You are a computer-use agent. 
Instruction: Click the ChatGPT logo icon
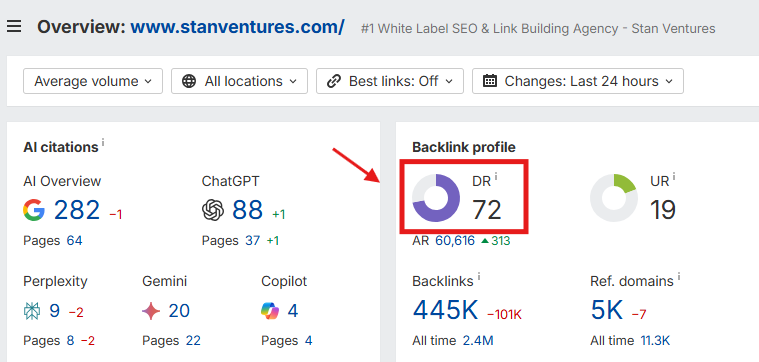pos(213,210)
